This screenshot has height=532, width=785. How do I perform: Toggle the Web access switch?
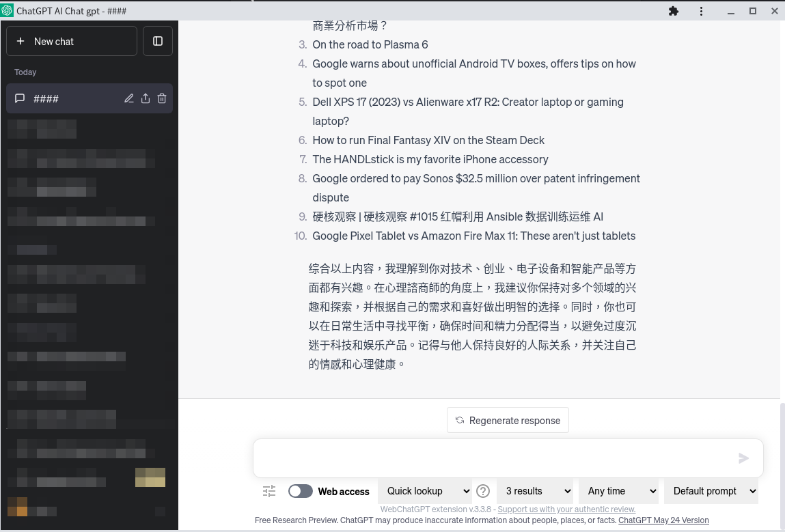click(x=301, y=491)
